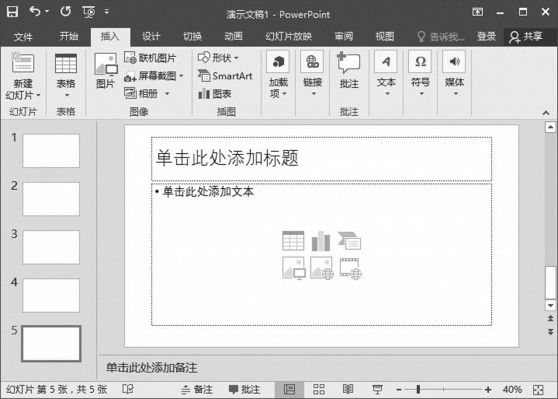The image size is (558, 399).
Task: Click the 告诉我 search box
Action: coord(441,37)
